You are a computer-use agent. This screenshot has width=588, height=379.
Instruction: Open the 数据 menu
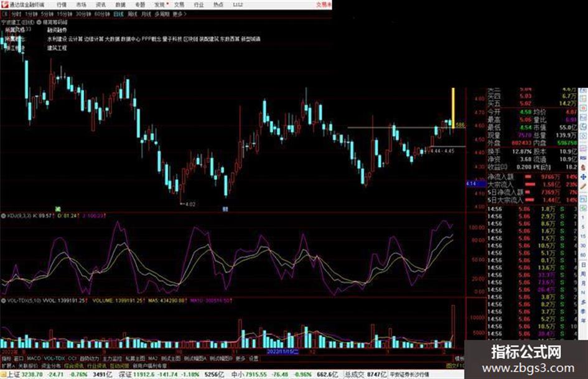[x=120, y=4]
